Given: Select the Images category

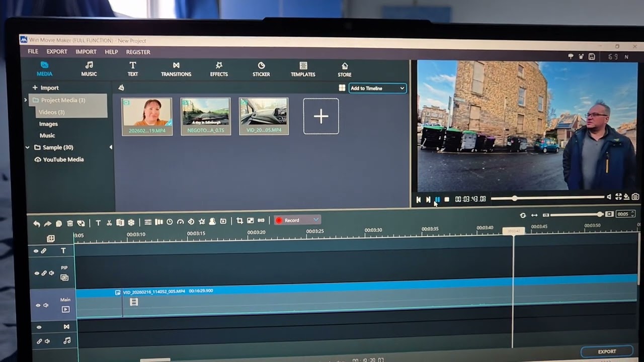Looking at the screenshot, I should click(48, 124).
